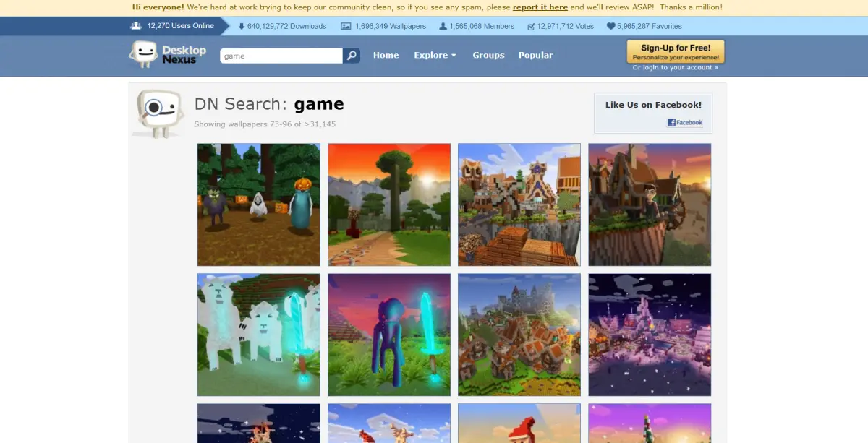Click 'Showing wallpapers 73-96' results text
This screenshot has height=443, width=868.
pos(265,124)
